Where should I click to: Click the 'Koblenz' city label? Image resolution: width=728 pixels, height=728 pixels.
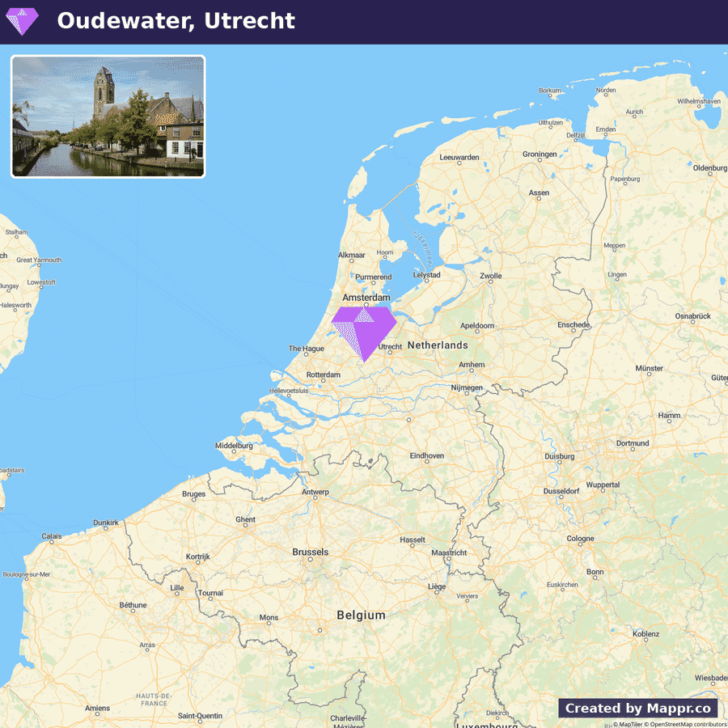click(645, 634)
